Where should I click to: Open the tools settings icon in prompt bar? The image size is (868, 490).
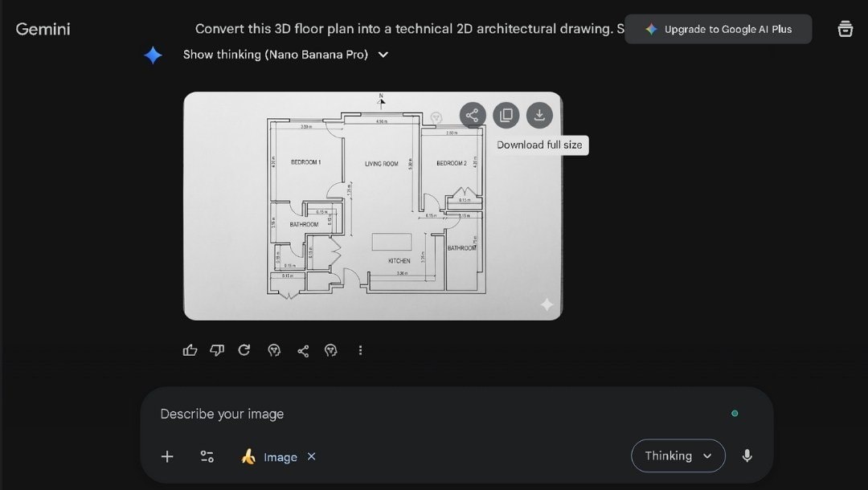click(x=207, y=456)
